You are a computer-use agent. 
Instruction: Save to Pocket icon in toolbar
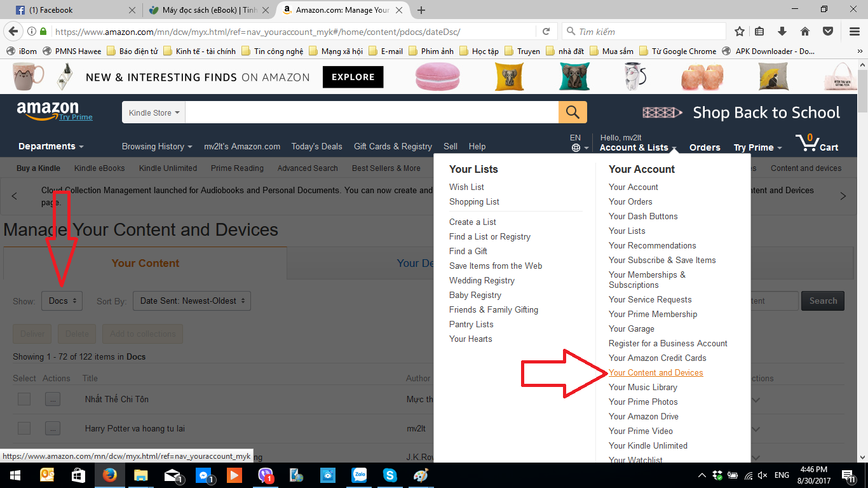point(828,31)
